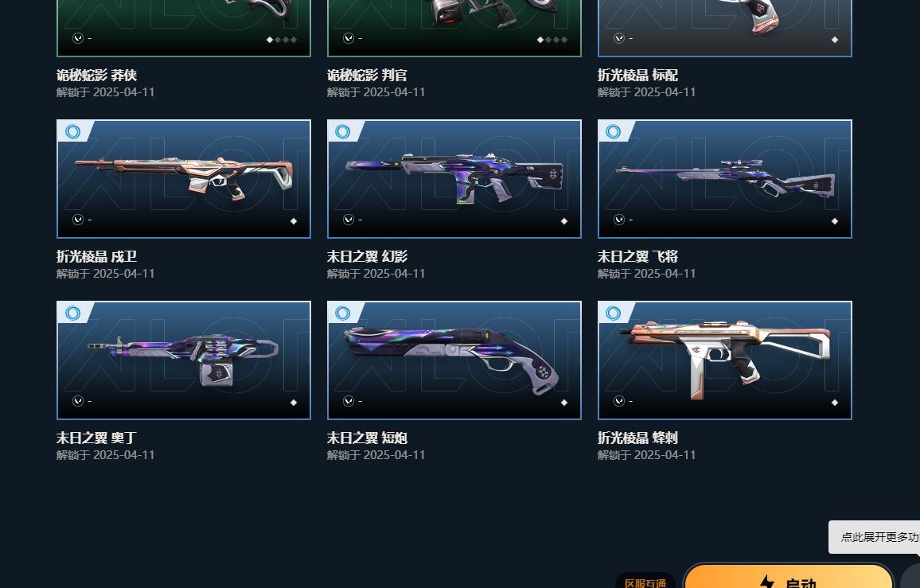Click the blue ring icon on 末日之翼 短炮 card

pos(343,313)
